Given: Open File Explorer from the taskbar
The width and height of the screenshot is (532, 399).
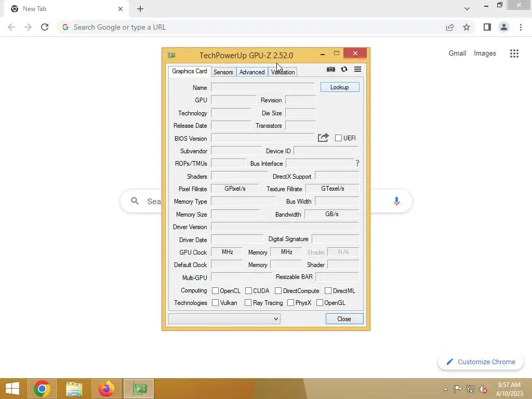Looking at the screenshot, I should pos(74,389).
